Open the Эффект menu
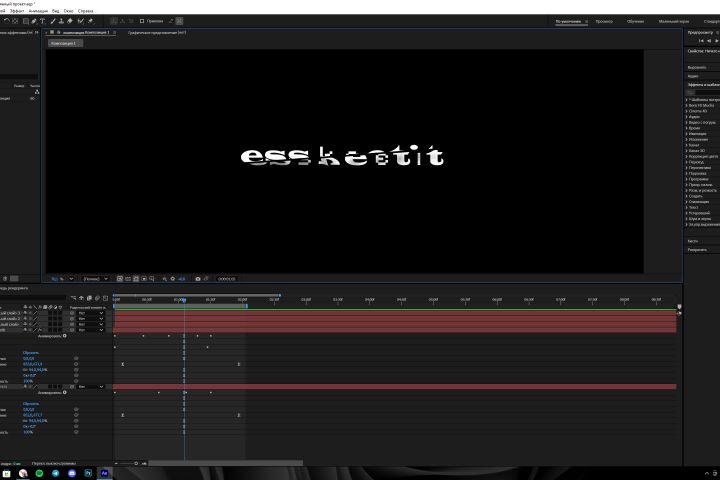The width and height of the screenshot is (720, 480). 17,11
